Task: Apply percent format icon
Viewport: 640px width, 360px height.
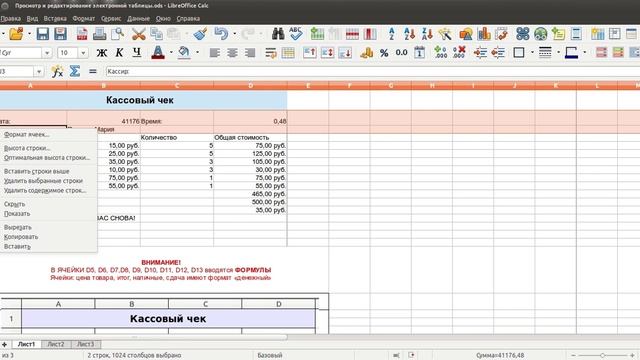Action: [384, 52]
